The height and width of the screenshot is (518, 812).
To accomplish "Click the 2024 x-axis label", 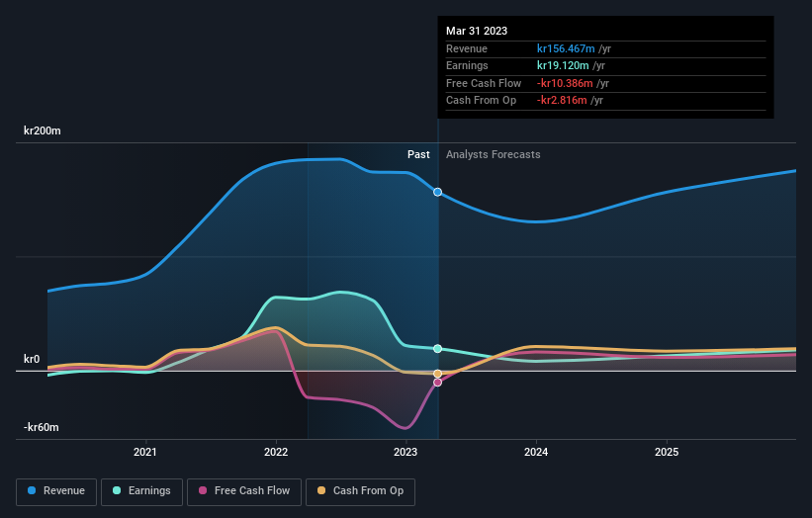I will tap(536, 453).
